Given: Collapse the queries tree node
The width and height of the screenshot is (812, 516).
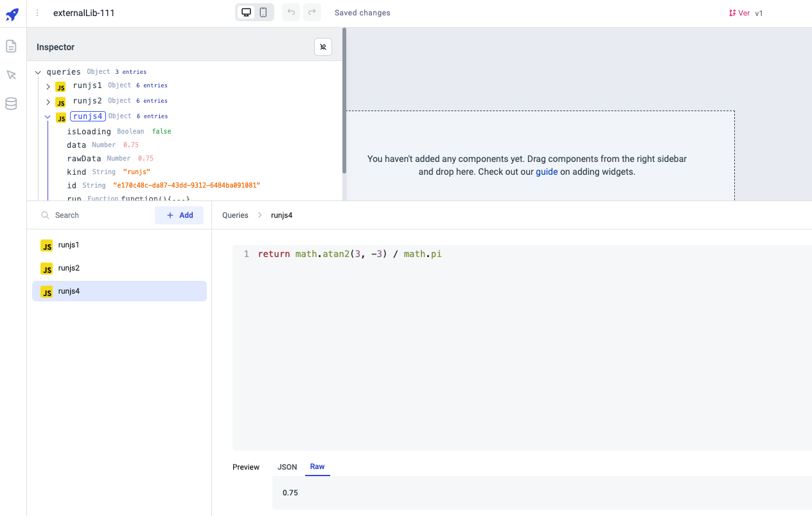Looking at the screenshot, I should coord(38,73).
